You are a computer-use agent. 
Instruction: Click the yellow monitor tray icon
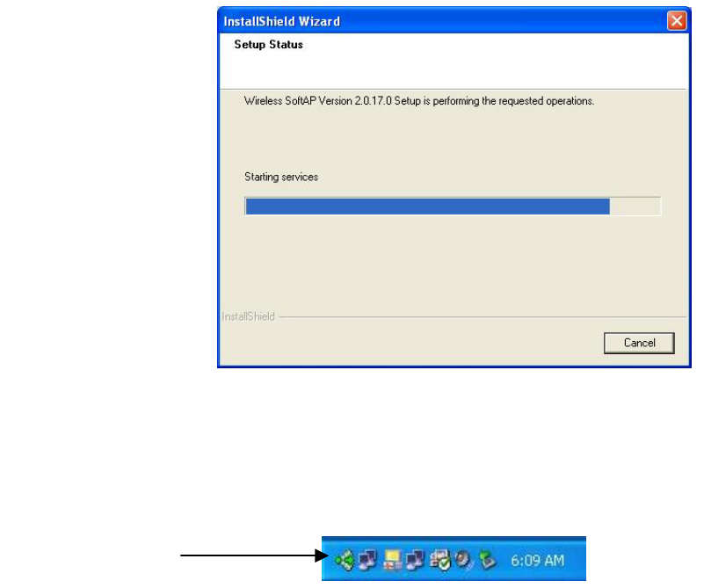(x=392, y=560)
